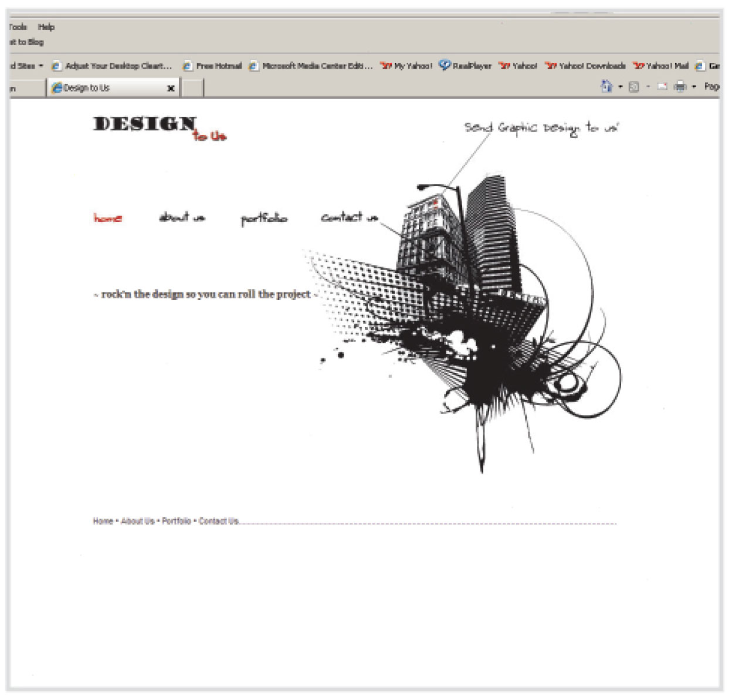Viewport: 732px width, 700px height.
Task: Open the RealPlayer favorites bar shortcut
Action: click(466, 66)
